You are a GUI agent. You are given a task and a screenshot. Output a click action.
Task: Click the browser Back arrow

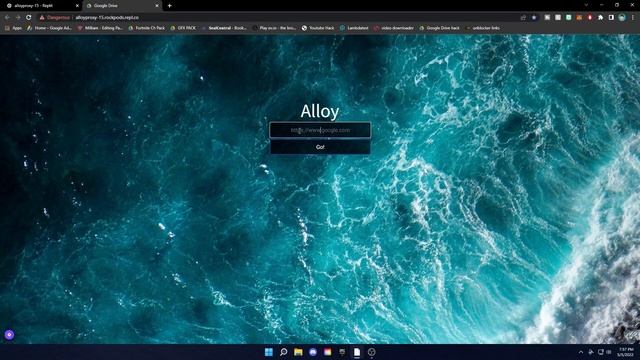[7, 18]
